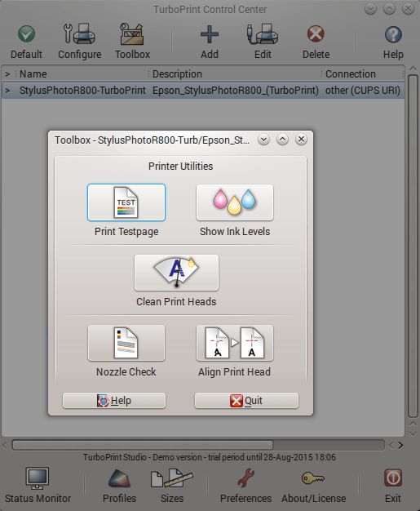Image resolution: width=420 pixels, height=511 pixels.
Task: Open color Profiles manager
Action: click(119, 486)
